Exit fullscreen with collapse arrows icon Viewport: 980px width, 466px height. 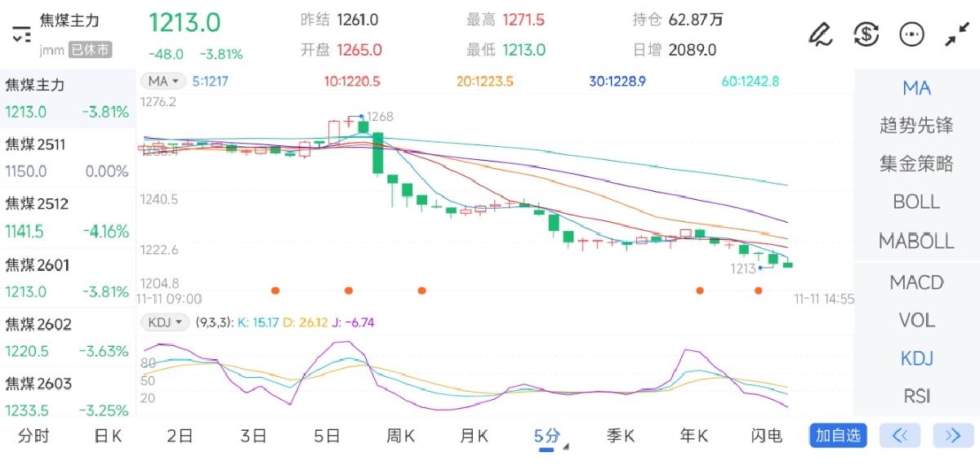pos(955,34)
